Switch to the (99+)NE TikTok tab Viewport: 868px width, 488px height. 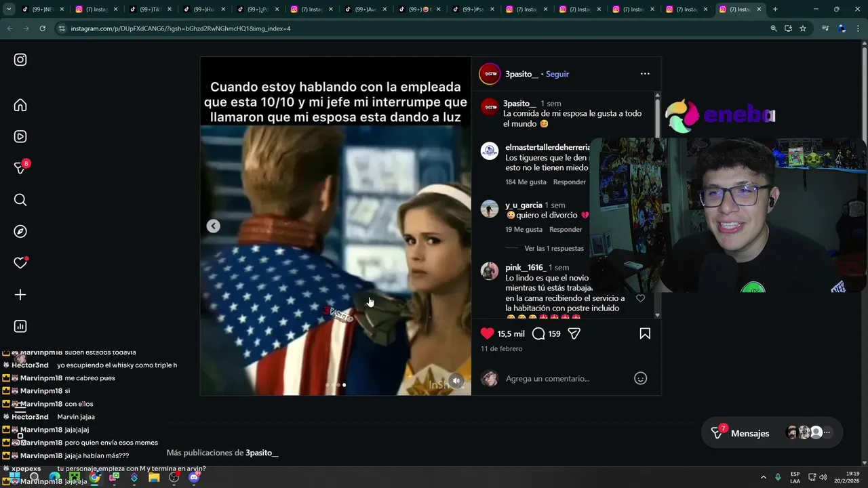(x=42, y=9)
